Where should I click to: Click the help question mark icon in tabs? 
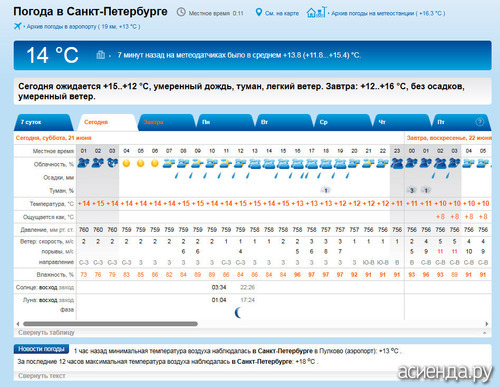pos(480,122)
